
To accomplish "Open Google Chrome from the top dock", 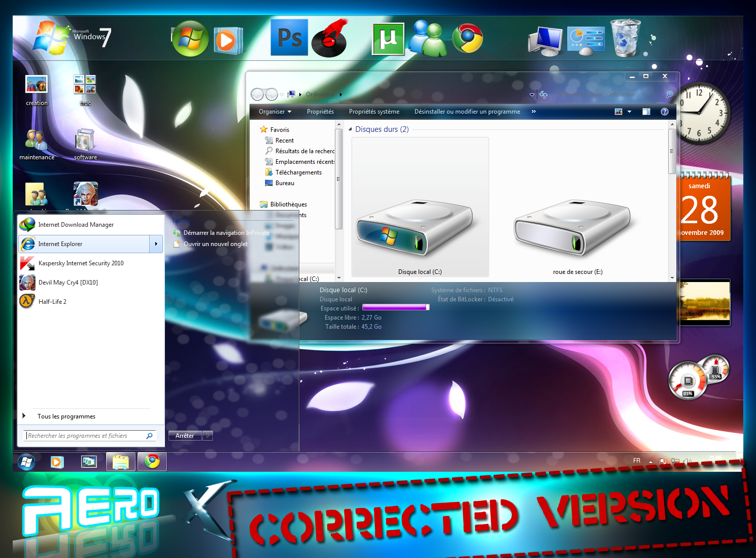I will 467,39.
